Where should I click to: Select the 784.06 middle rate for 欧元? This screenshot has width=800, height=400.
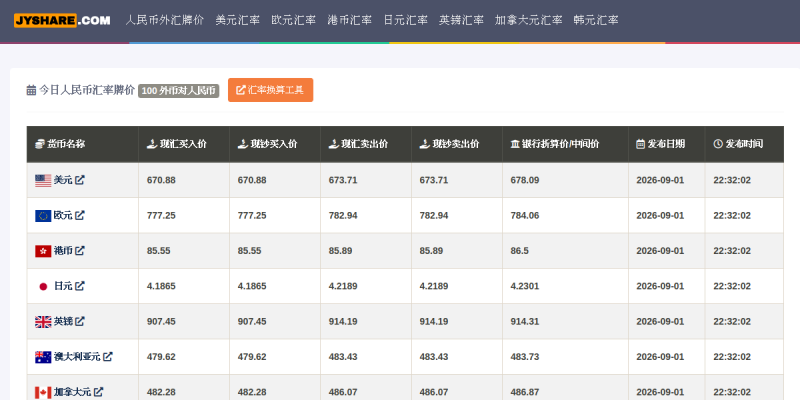525,215
